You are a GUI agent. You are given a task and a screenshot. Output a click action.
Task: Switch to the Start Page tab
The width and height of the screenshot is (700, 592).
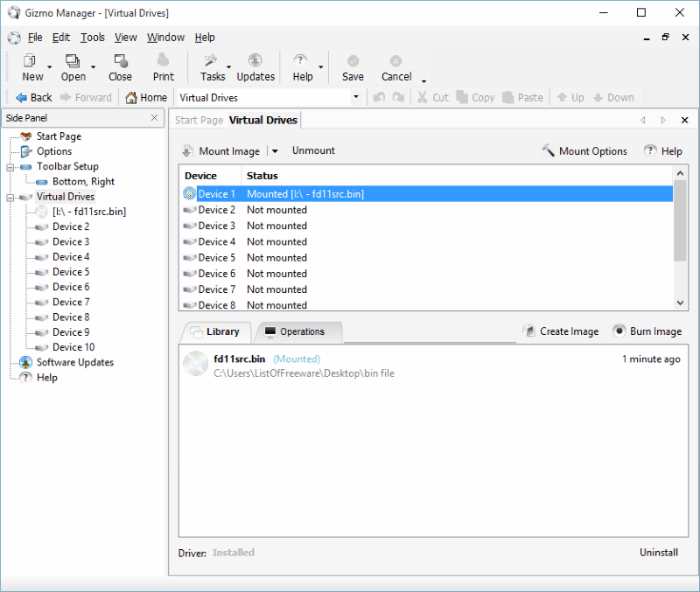199,120
